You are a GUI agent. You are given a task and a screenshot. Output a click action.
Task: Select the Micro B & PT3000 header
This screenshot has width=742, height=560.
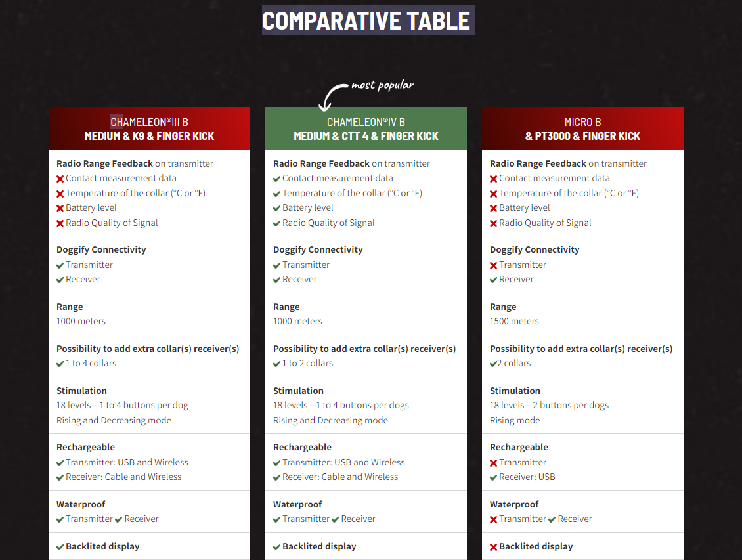[x=582, y=129]
